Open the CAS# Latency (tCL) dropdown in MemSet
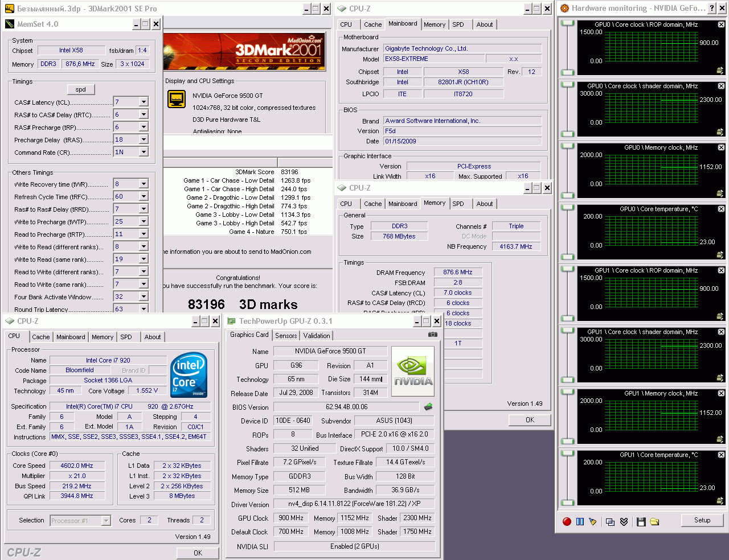Image resolution: width=729 pixels, height=560 pixels. pos(144,102)
